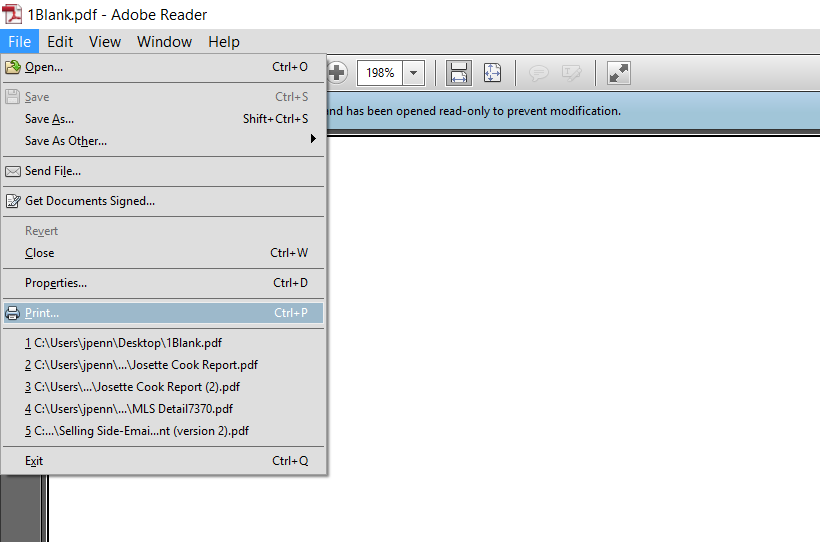This screenshot has width=820, height=542.
Task: Expand the Save As Other submenu
Action: [66, 141]
